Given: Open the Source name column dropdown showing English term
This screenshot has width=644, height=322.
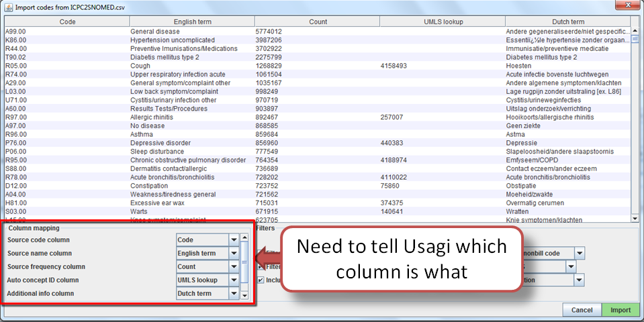Looking at the screenshot, I should pos(234,253).
